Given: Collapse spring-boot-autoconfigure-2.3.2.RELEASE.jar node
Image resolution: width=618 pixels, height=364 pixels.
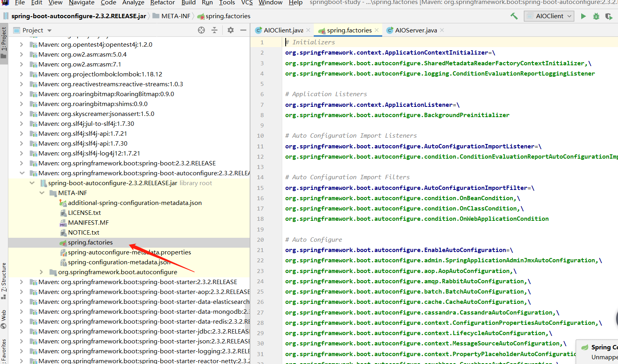Looking at the screenshot, I should [32, 183].
